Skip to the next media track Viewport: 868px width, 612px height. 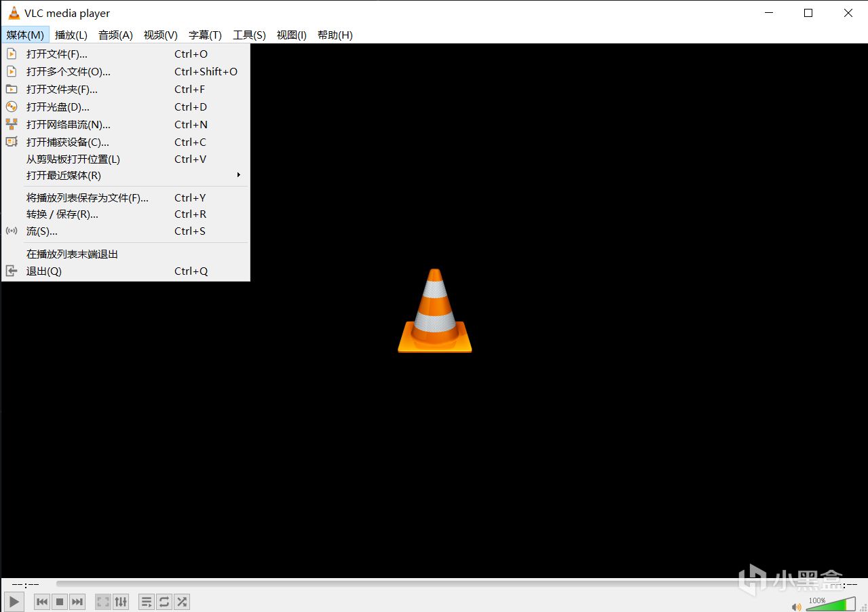(77, 601)
